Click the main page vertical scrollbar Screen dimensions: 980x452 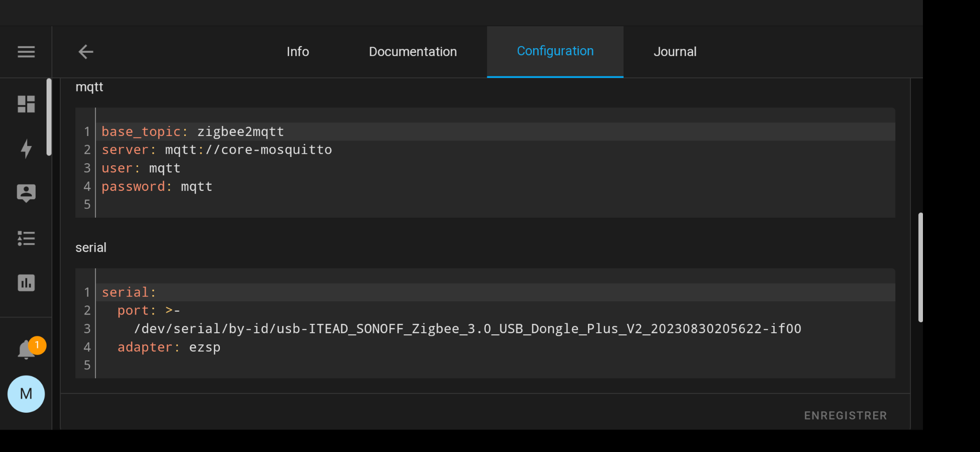[920, 267]
